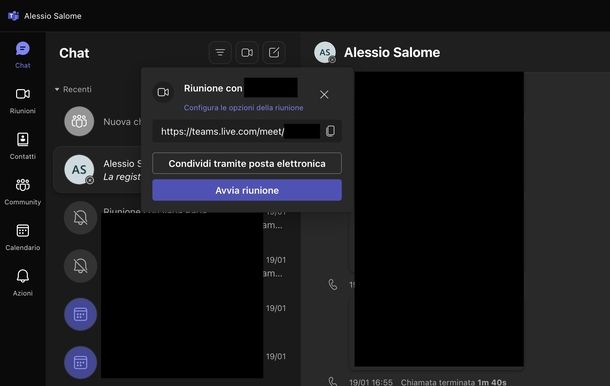Start a new chat with compose icon
Image resolution: width=610 pixels, height=386 pixels.
click(x=274, y=53)
